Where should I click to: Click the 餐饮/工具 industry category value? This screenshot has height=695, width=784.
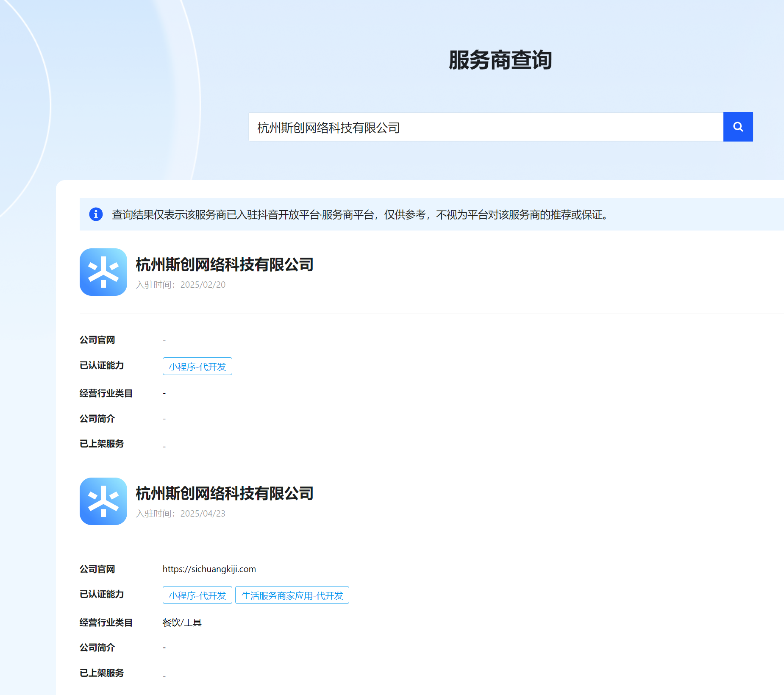click(182, 623)
